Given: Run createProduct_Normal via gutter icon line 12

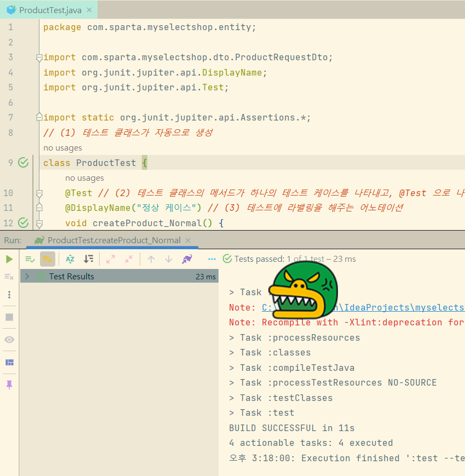Looking at the screenshot, I should [x=23, y=223].
